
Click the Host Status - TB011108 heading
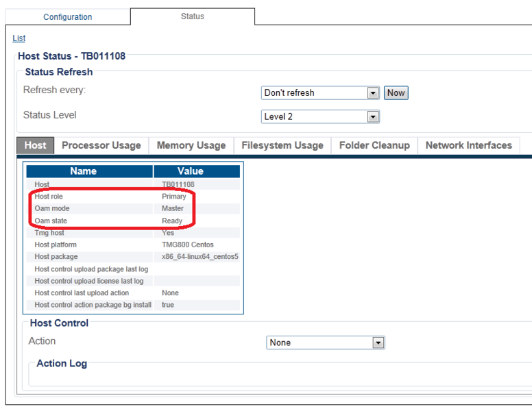click(71, 56)
